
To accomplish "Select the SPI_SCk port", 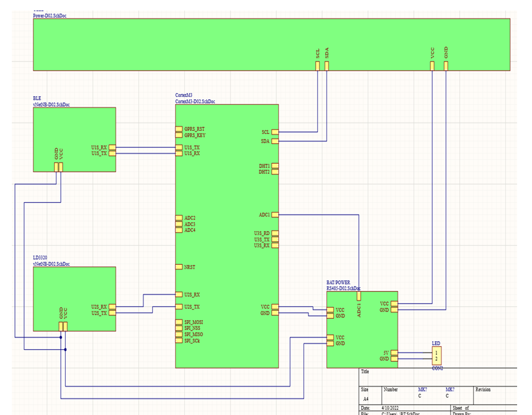I will coord(179,341).
